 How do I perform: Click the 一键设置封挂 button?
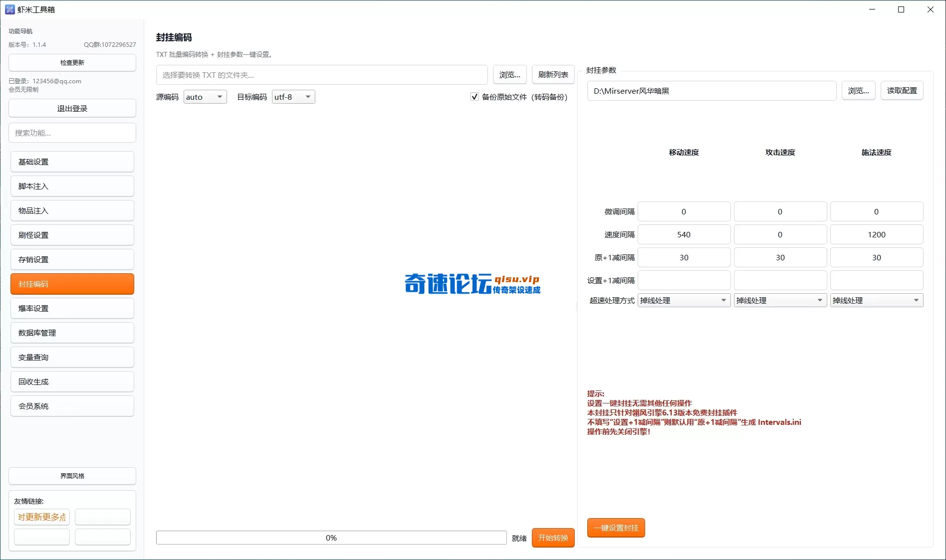point(616,528)
